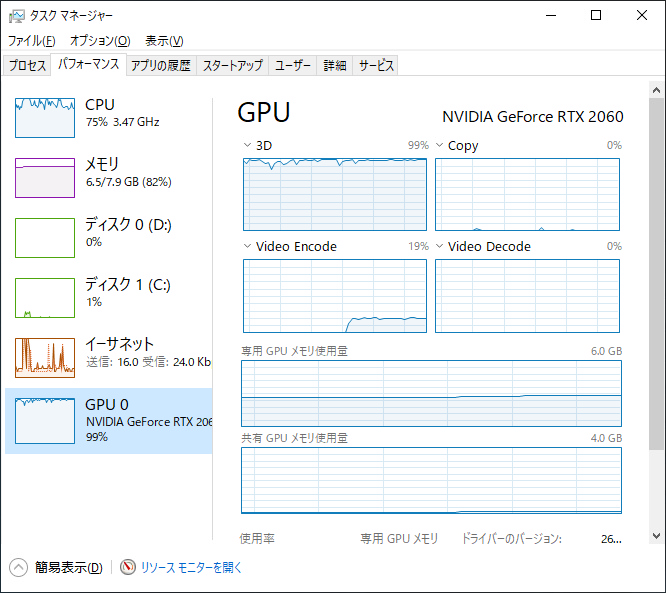Screen dimensions: 666x593
Task: Open the Copy engine dropdown
Action: (440, 145)
